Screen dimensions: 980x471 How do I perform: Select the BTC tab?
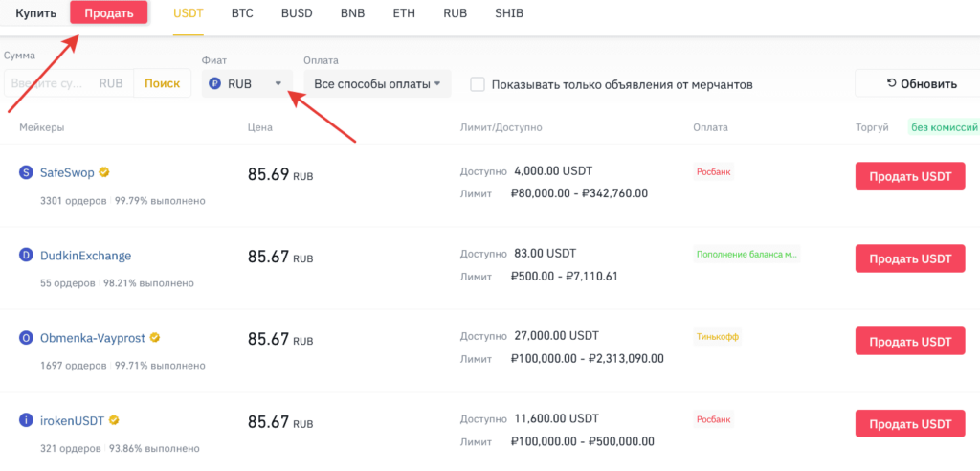(242, 14)
